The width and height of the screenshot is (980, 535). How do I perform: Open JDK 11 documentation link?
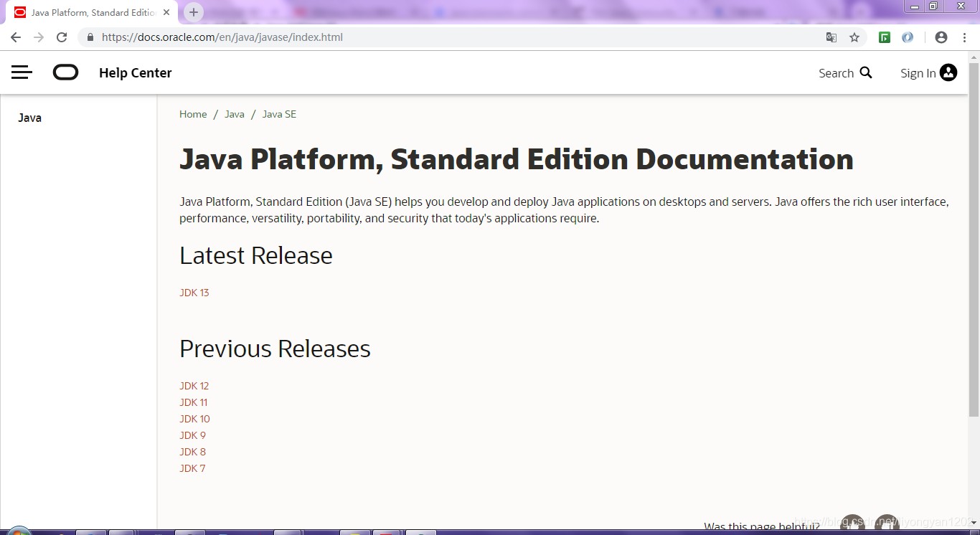(x=194, y=402)
